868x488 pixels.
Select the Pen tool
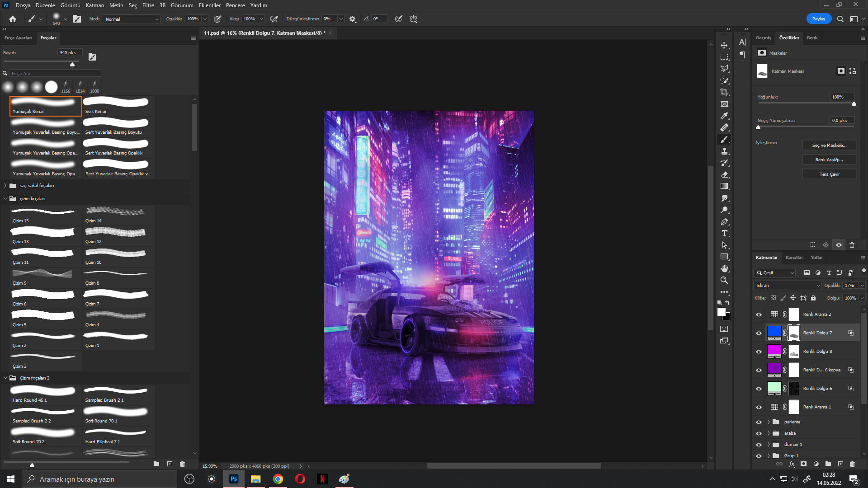724,221
